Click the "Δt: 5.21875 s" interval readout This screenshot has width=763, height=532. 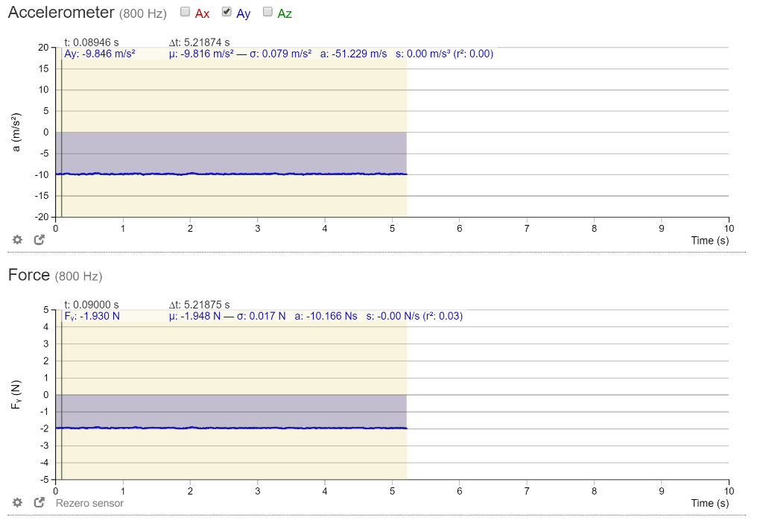point(200,305)
